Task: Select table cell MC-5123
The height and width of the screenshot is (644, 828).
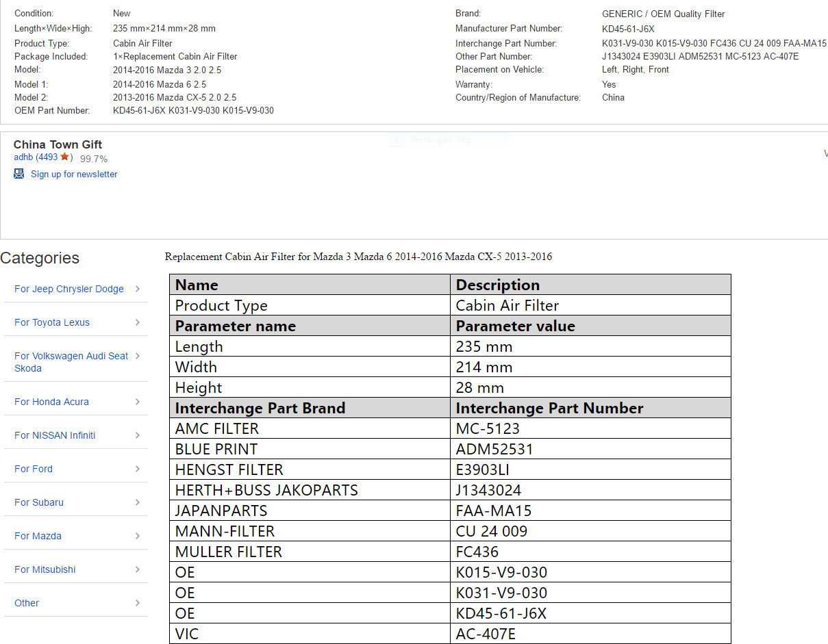Action: point(590,428)
